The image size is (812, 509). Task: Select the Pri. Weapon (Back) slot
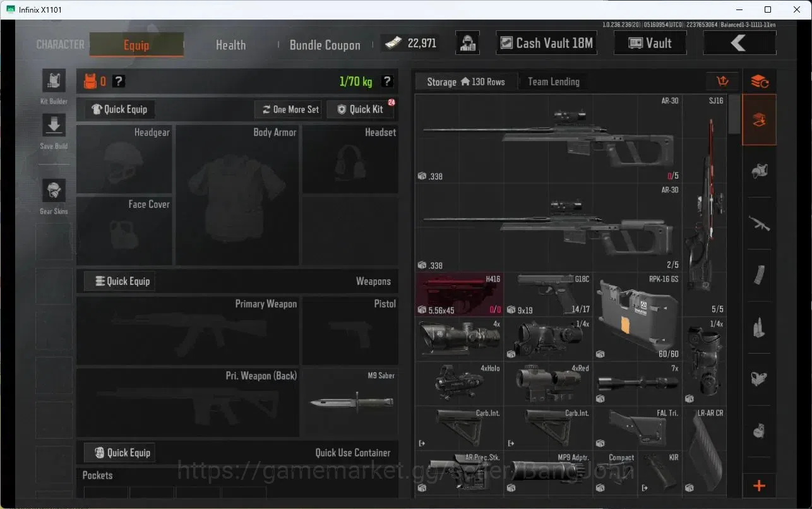188,402
